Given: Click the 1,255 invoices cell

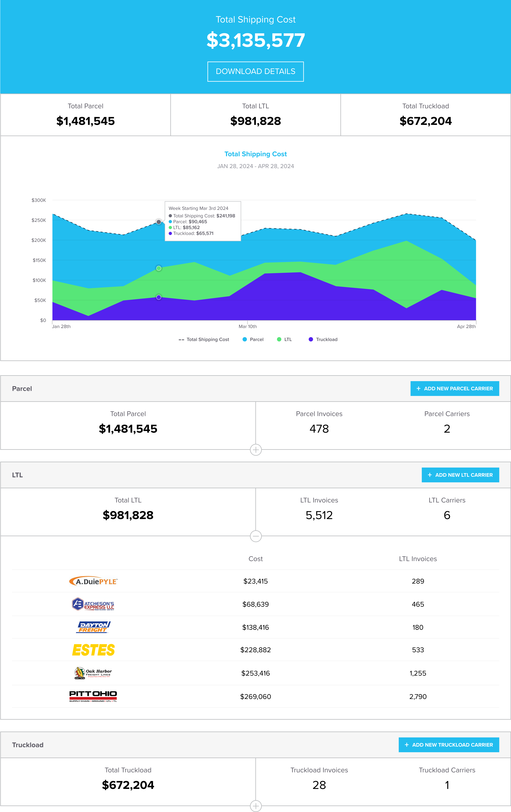Looking at the screenshot, I should tap(418, 673).
